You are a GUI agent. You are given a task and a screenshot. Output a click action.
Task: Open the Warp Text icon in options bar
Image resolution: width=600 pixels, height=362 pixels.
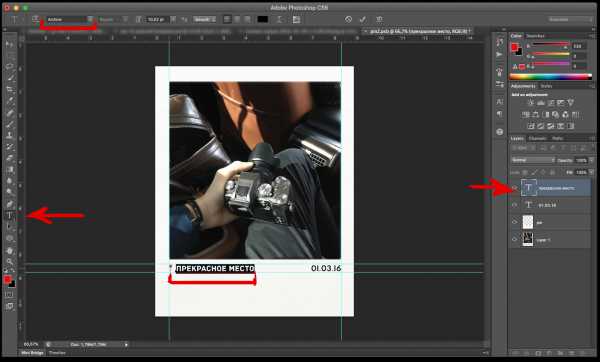[280, 19]
